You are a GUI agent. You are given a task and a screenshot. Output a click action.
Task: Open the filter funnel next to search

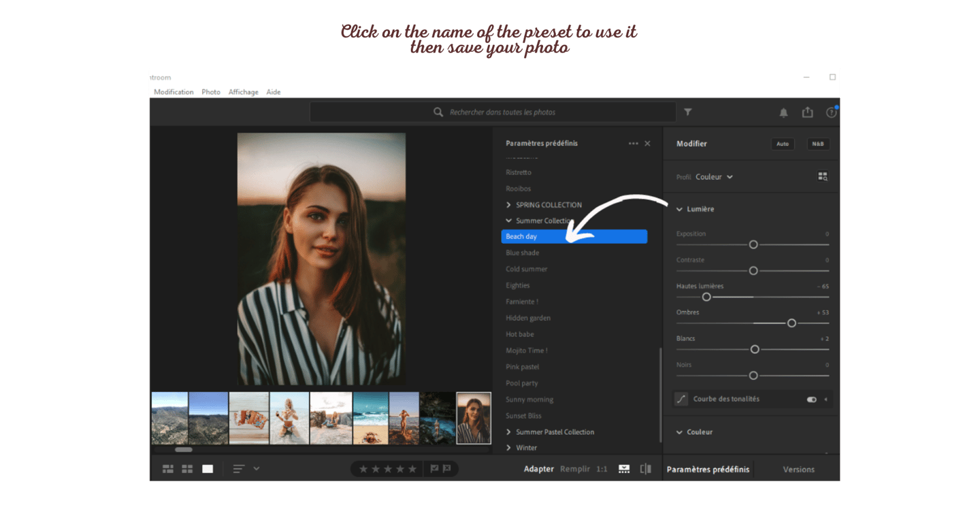pyautogui.click(x=688, y=112)
